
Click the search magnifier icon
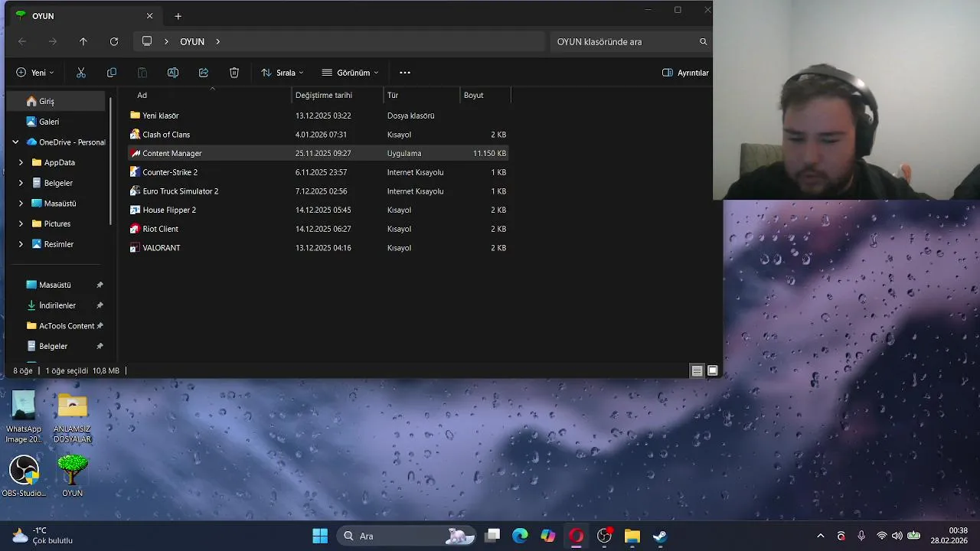(x=703, y=41)
